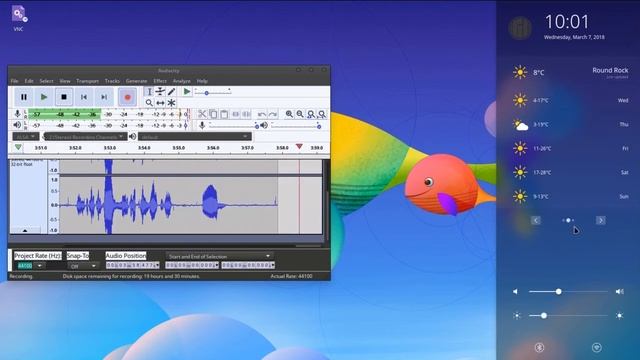
Task: Click the playback meter speaker icon
Action: [17, 125]
